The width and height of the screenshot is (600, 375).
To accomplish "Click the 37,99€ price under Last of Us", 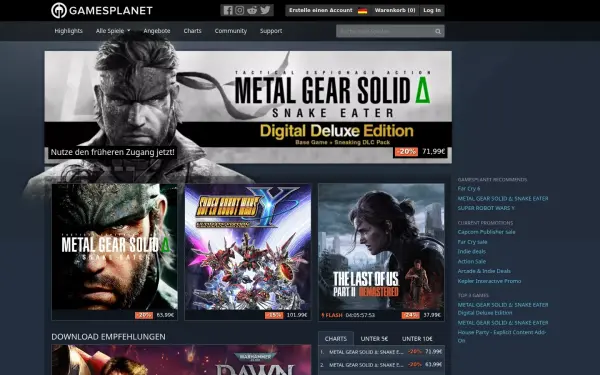I will coord(432,315).
